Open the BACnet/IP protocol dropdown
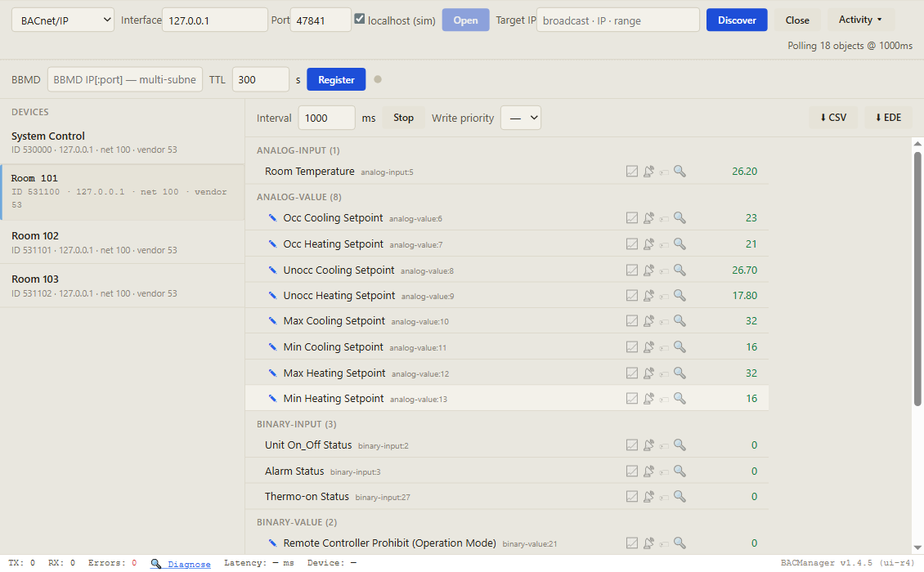 (62, 20)
